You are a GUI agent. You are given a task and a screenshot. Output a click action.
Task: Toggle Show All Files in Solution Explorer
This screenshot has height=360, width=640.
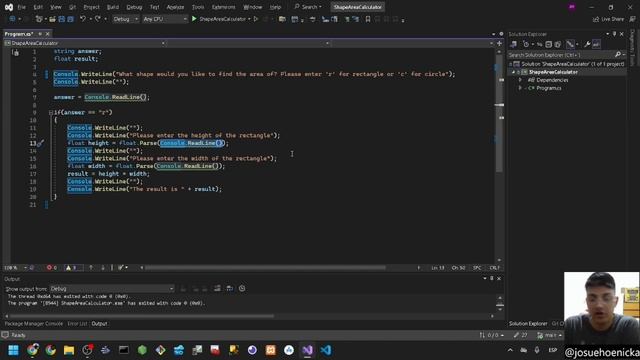[x=558, y=44]
